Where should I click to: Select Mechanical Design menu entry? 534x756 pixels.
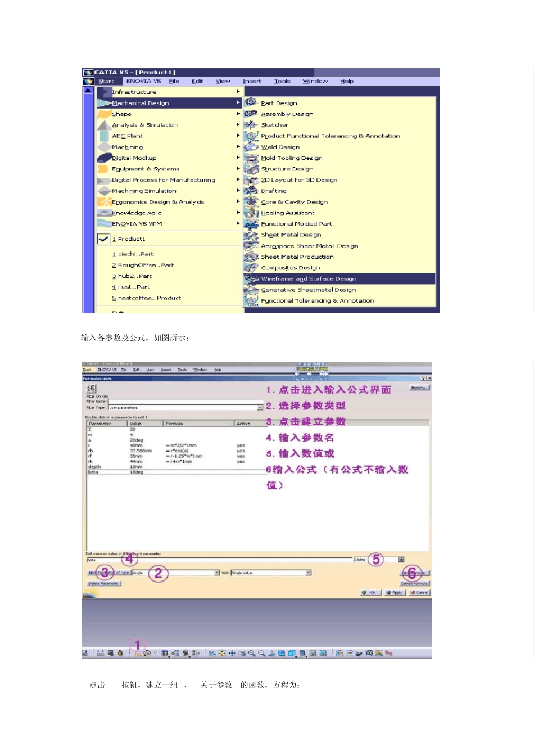[169, 103]
